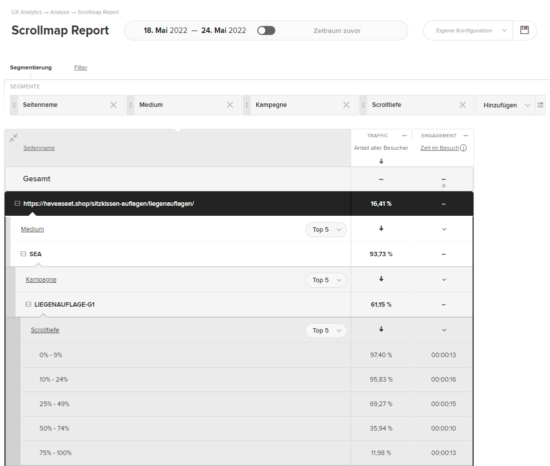Collapse the LIEGENAUFLAGE-G1 campaign row
This screenshot has height=466, width=550.
click(x=28, y=304)
